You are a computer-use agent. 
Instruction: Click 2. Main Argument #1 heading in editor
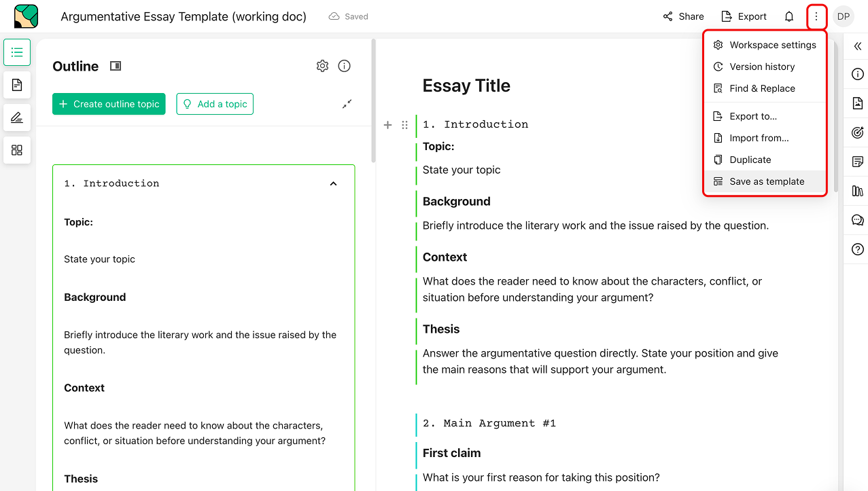pyautogui.click(x=489, y=423)
